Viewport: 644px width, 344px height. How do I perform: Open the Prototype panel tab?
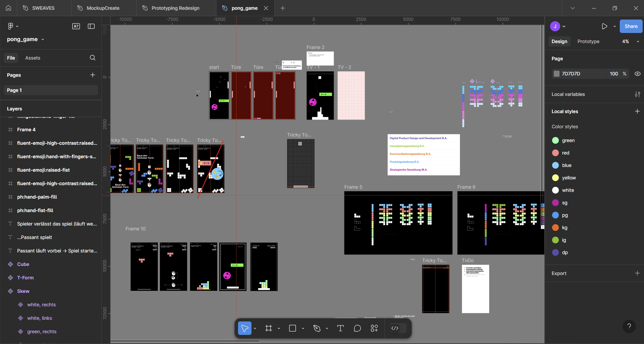click(588, 41)
